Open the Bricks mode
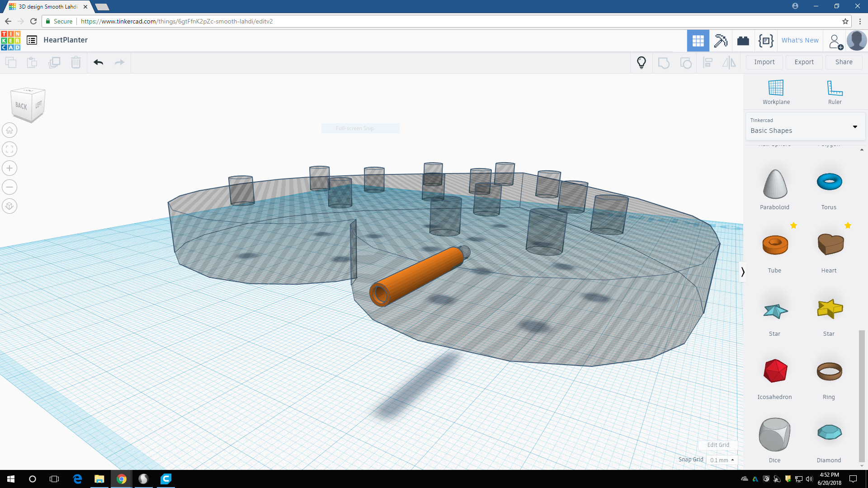Screen dimensions: 868x488 click(743, 41)
